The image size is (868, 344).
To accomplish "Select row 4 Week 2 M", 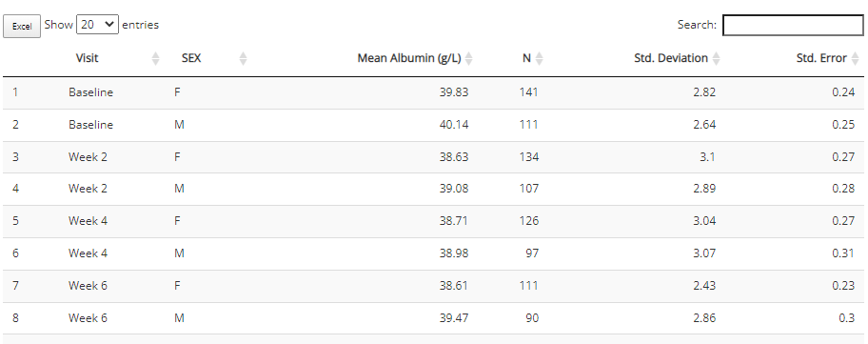I will point(433,189).
